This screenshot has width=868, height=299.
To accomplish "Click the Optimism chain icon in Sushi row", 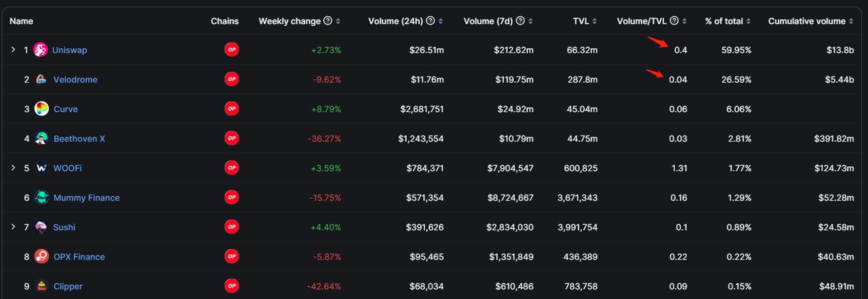I will coord(232,227).
